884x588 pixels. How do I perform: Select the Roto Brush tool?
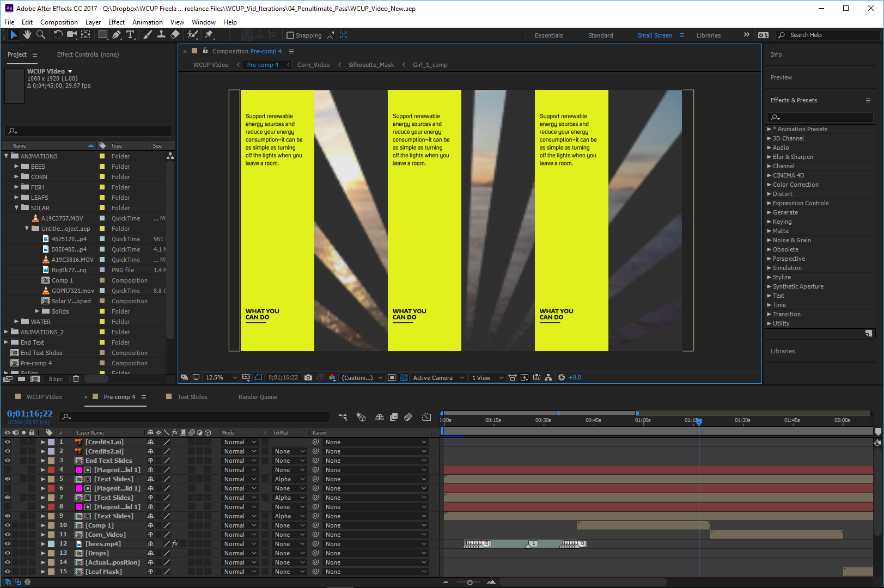(192, 35)
